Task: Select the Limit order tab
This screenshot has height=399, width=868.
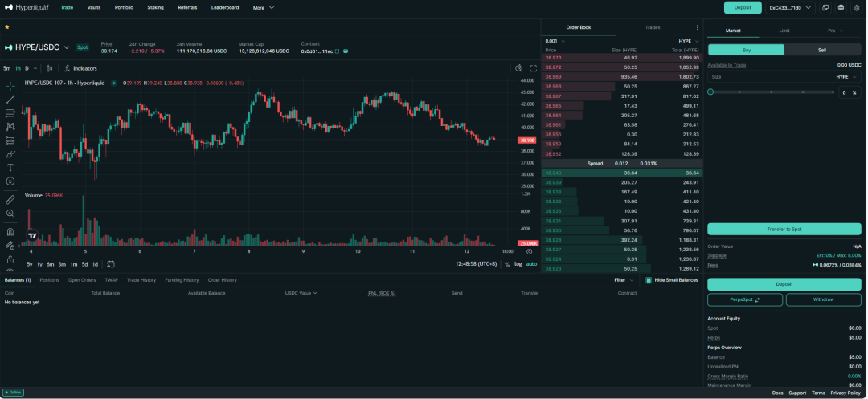Action: pos(784,31)
